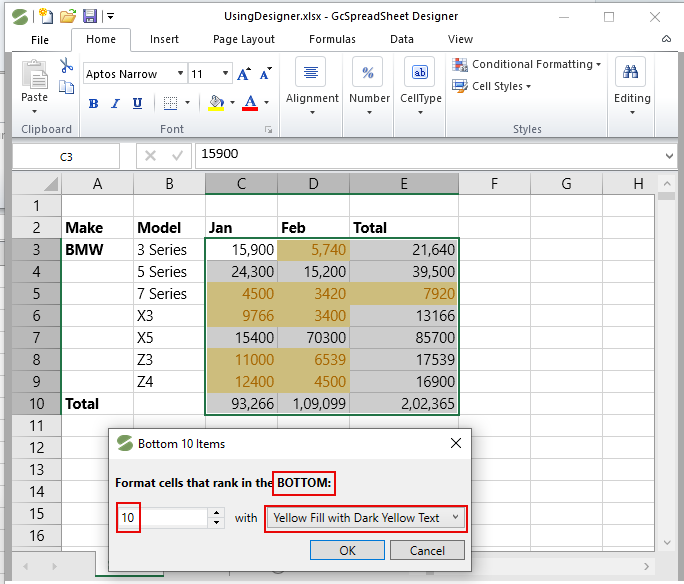Image resolution: width=684 pixels, height=584 pixels.
Task: Open the font color dropdown arrow
Action: click(x=267, y=103)
